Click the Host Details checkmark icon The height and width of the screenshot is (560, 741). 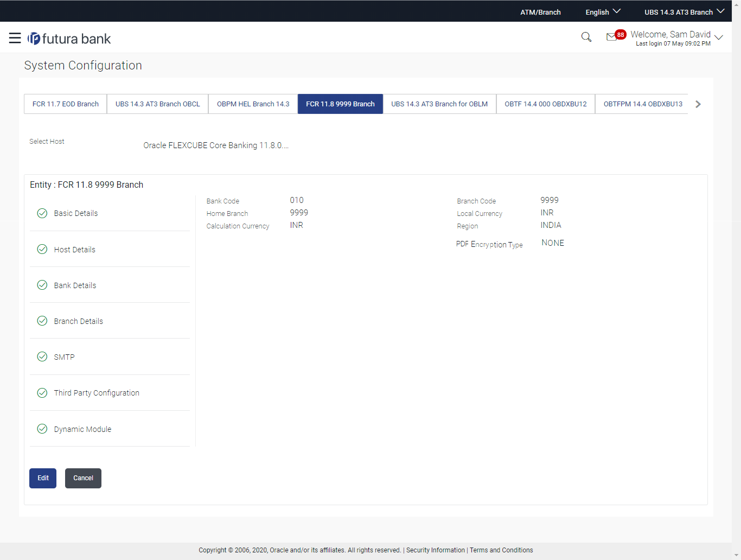[x=42, y=249]
